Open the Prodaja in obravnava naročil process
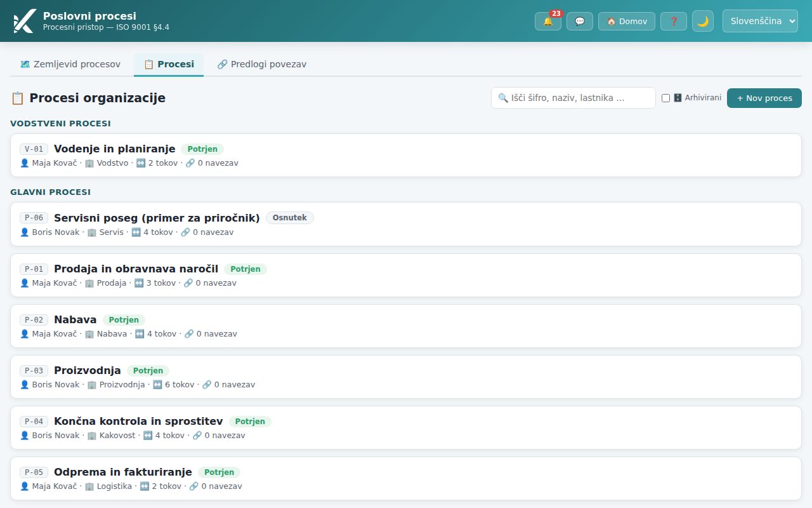Viewport: 812px width, 508px height. point(406,275)
